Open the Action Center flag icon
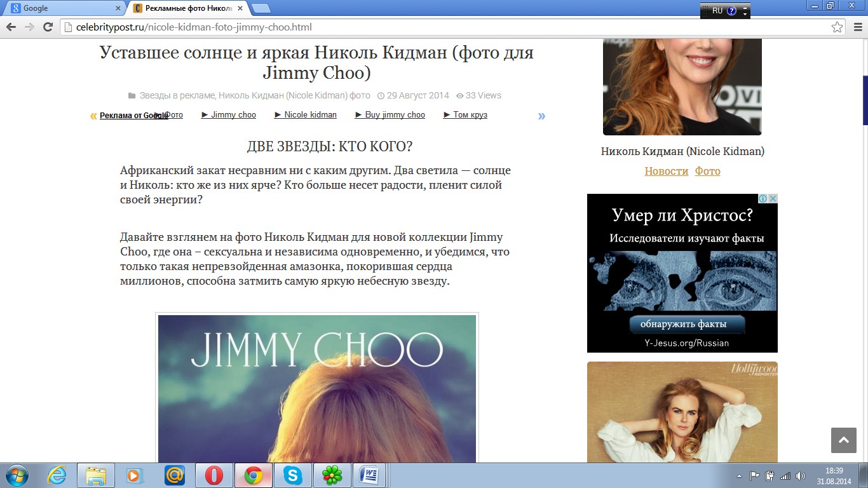This screenshot has width=868, height=488. point(755,475)
